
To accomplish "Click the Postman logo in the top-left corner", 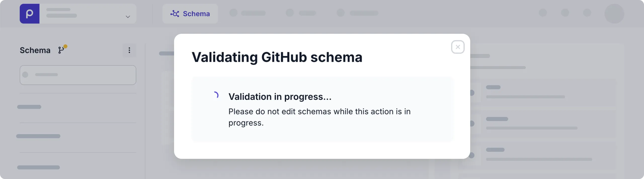I will [x=29, y=14].
